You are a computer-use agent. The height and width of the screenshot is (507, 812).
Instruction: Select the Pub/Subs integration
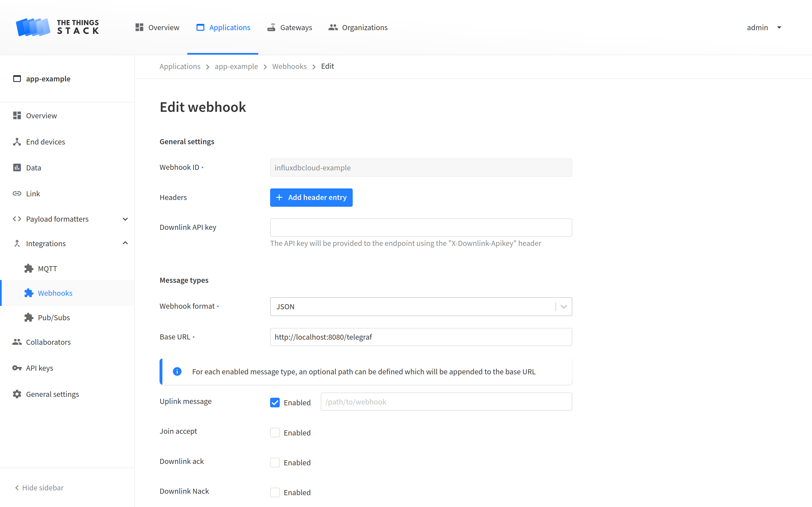[x=54, y=317]
